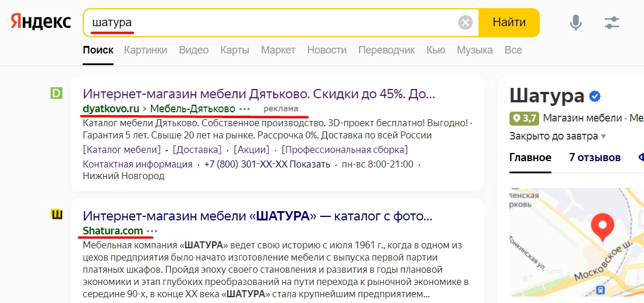Open the Доставка sitelink
The height and width of the screenshot is (303, 644).
point(197,149)
